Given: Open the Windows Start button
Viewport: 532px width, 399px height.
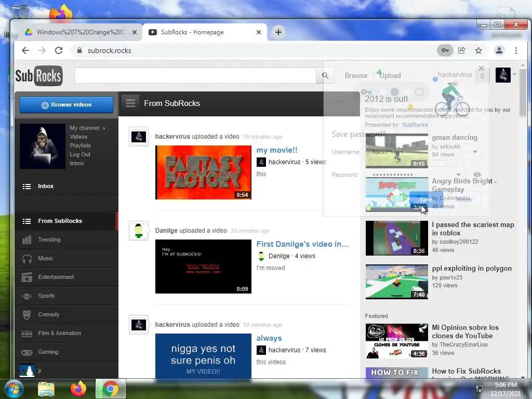Looking at the screenshot, I should pyautogui.click(x=13, y=389).
